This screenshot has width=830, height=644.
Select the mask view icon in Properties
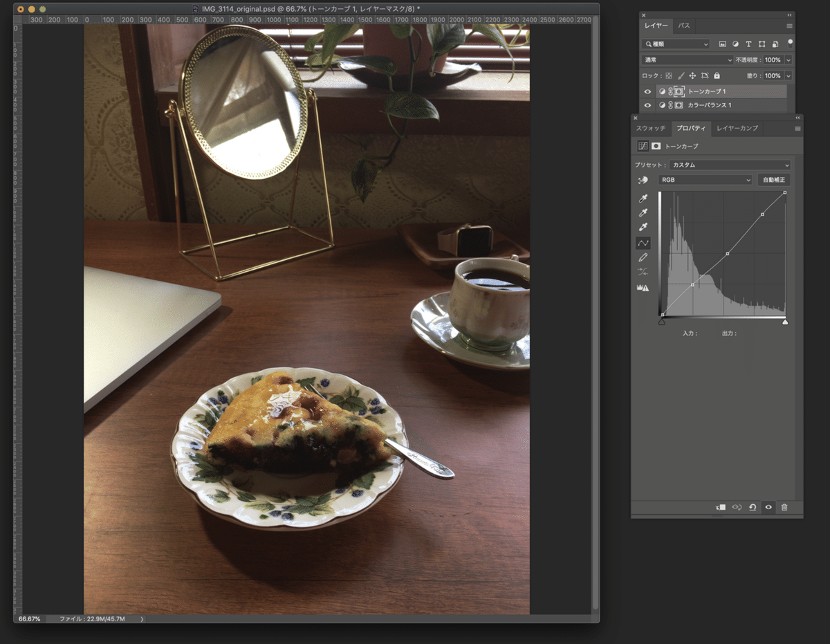coord(656,147)
